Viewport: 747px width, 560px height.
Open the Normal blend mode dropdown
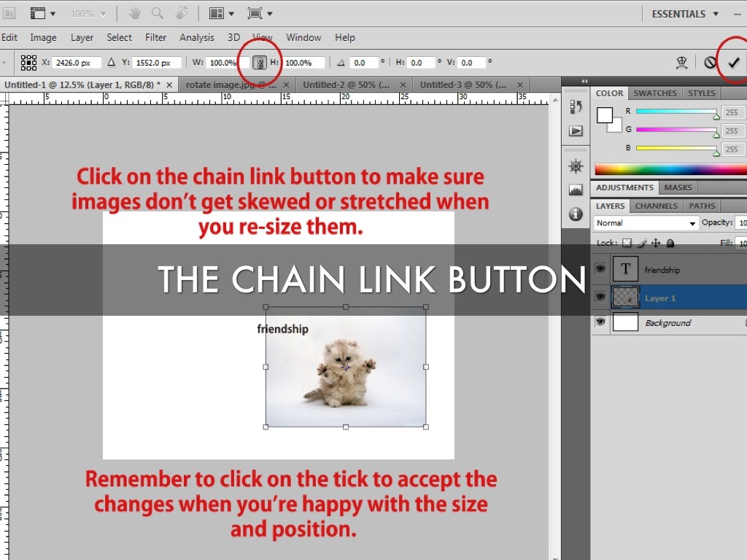pos(646,223)
